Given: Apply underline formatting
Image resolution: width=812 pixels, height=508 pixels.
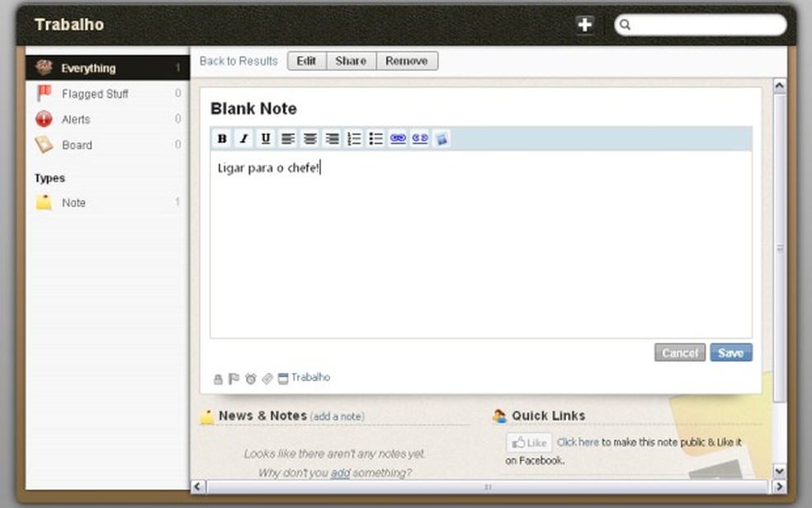Looking at the screenshot, I should click(266, 139).
